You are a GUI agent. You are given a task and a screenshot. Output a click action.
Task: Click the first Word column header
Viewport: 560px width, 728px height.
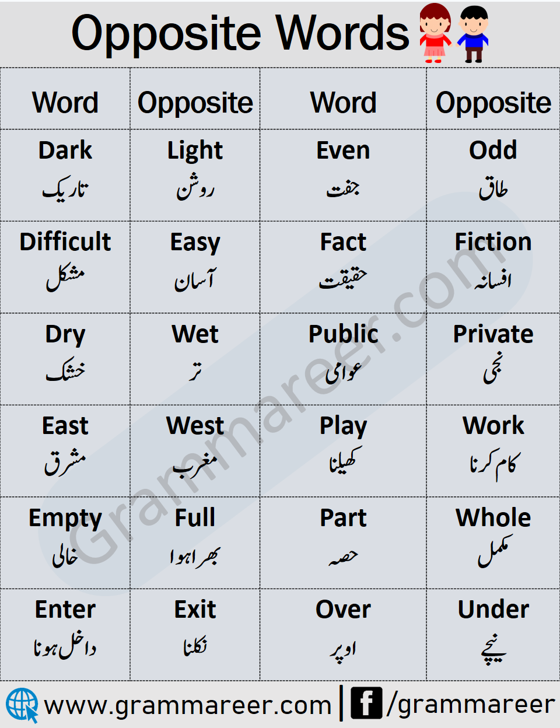coord(65,102)
